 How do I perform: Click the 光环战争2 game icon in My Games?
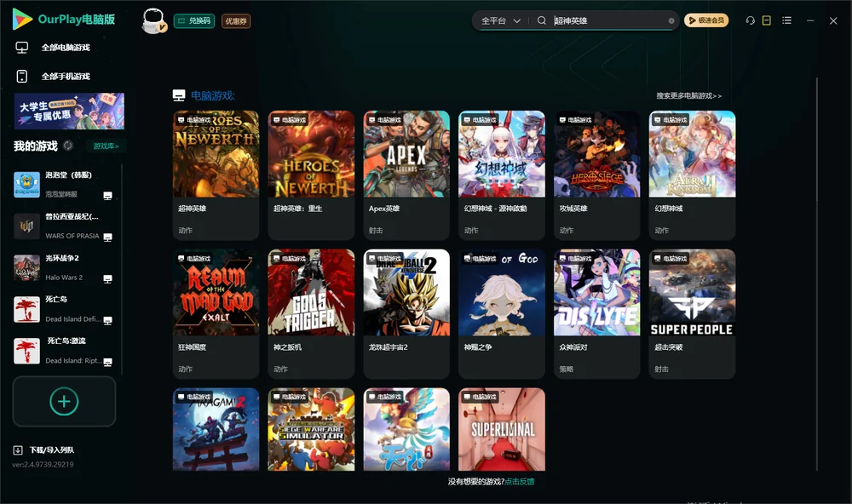coord(26,267)
